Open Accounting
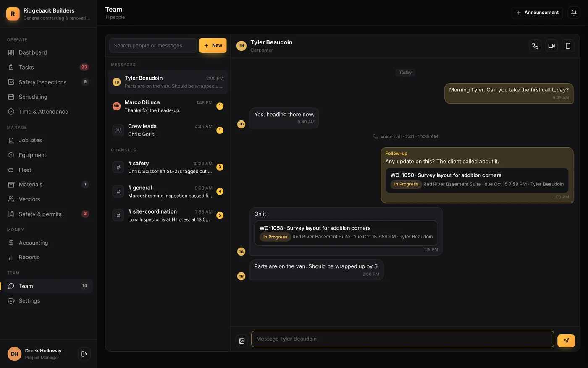 pyautogui.click(x=48, y=243)
